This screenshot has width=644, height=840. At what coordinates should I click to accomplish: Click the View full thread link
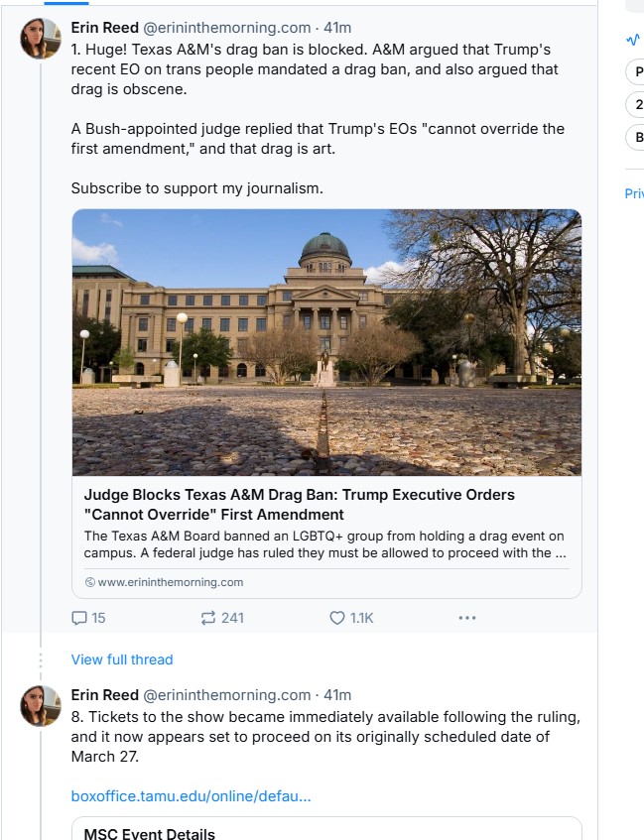point(122,660)
